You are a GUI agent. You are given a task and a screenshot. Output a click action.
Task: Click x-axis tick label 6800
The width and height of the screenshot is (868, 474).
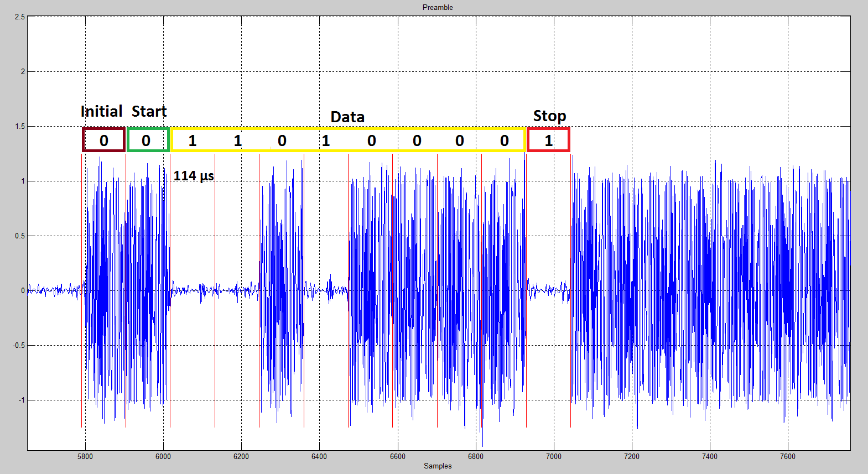[x=476, y=456]
